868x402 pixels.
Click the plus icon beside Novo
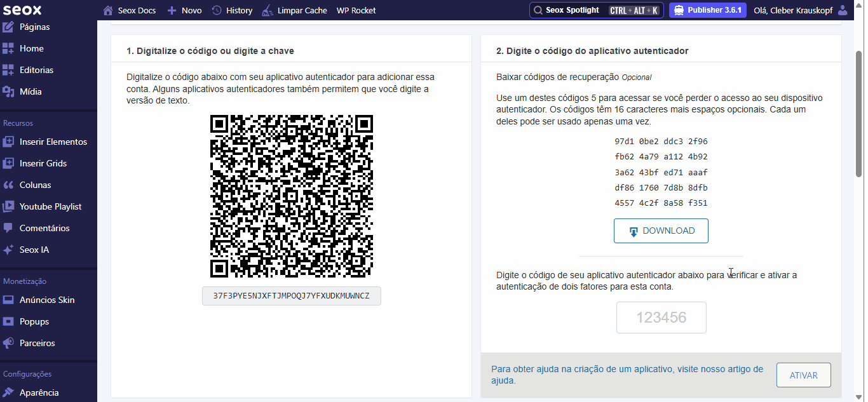pyautogui.click(x=172, y=11)
